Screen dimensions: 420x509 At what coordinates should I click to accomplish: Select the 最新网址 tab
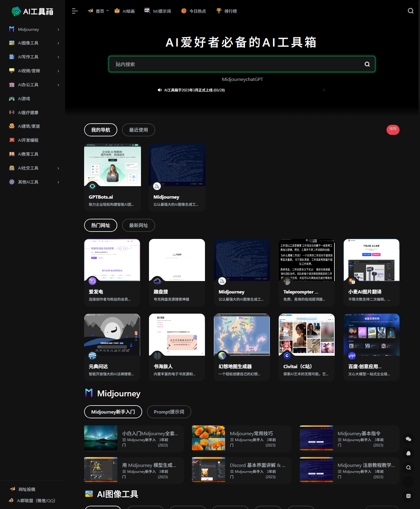pyautogui.click(x=138, y=225)
